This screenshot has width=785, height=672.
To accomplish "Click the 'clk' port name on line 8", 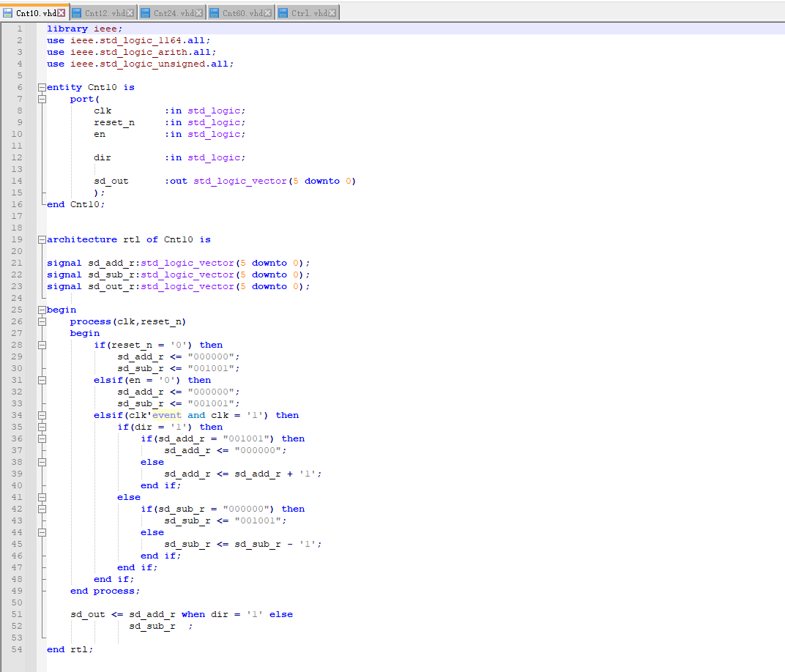I will (x=103, y=111).
